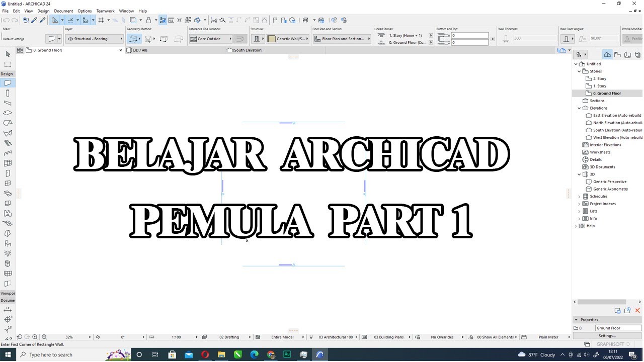Expand the Schedules tree node
This screenshot has width=644, height=362.
pos(580,197)
